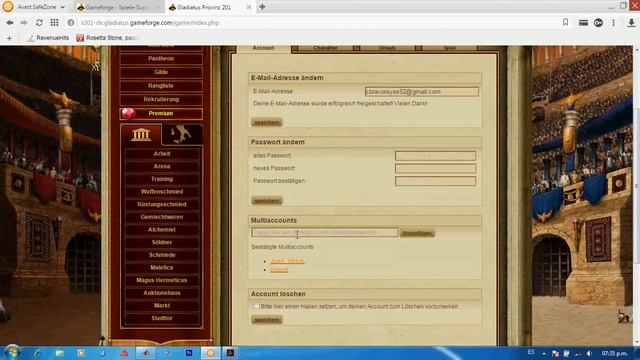Open the RevenueHits bookmark
Image resolution: width=640 pixels, height=360 pixels.
click(x=48, y=38)
